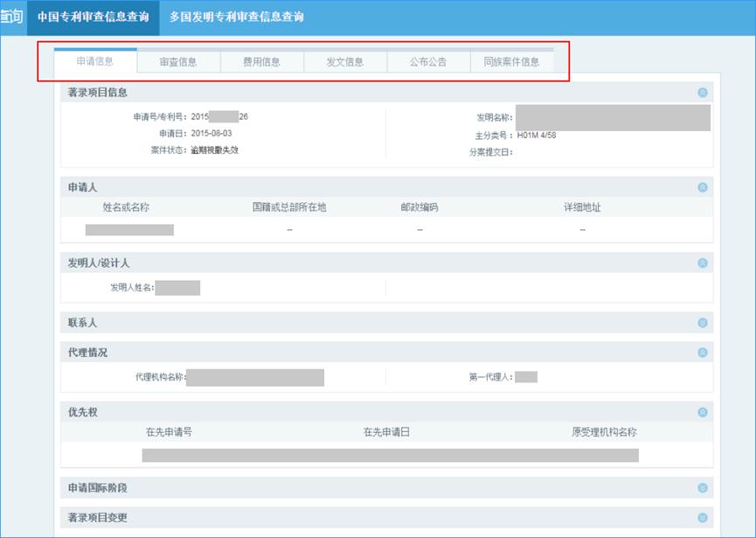This screenshot has height=538, width=756.
Task: View the 公布公告 tab
Action: [429, 61]
